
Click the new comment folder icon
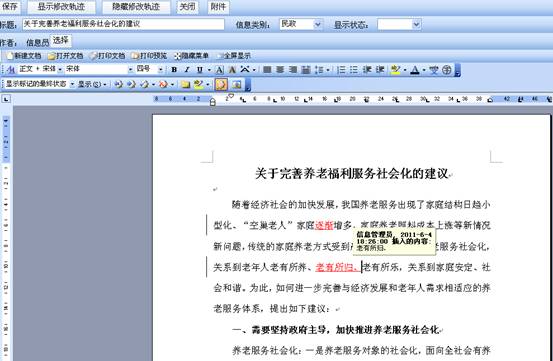pos(185,84)
